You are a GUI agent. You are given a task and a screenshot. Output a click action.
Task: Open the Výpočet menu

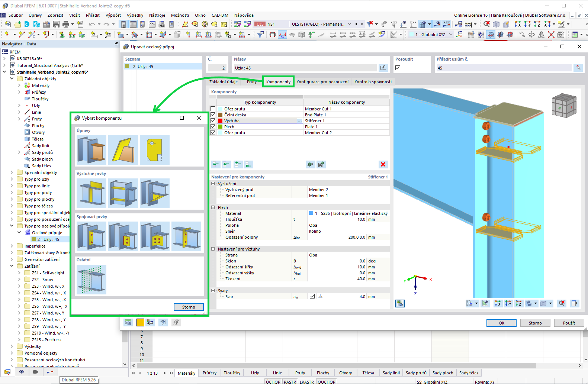[113, 15]
